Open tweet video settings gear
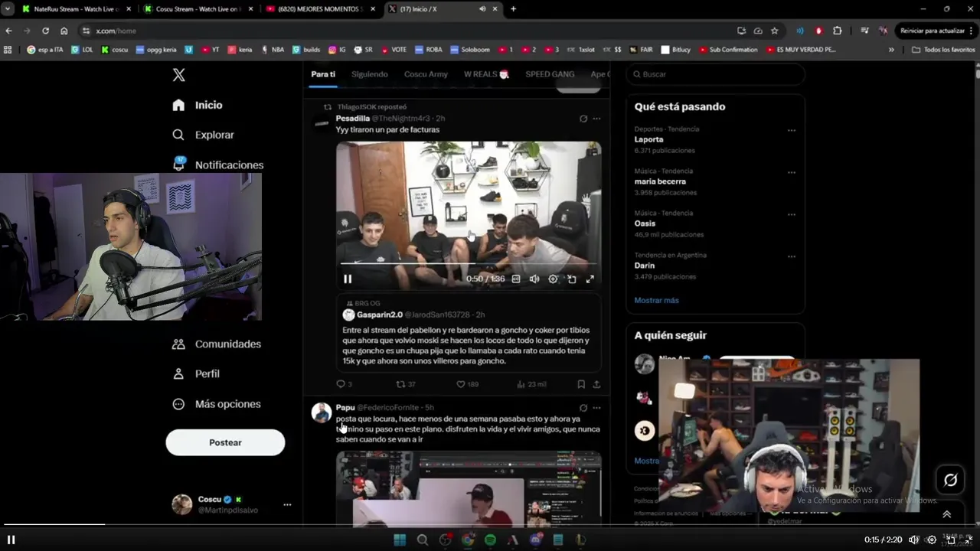980x551 pixels. tap(553, 279)
